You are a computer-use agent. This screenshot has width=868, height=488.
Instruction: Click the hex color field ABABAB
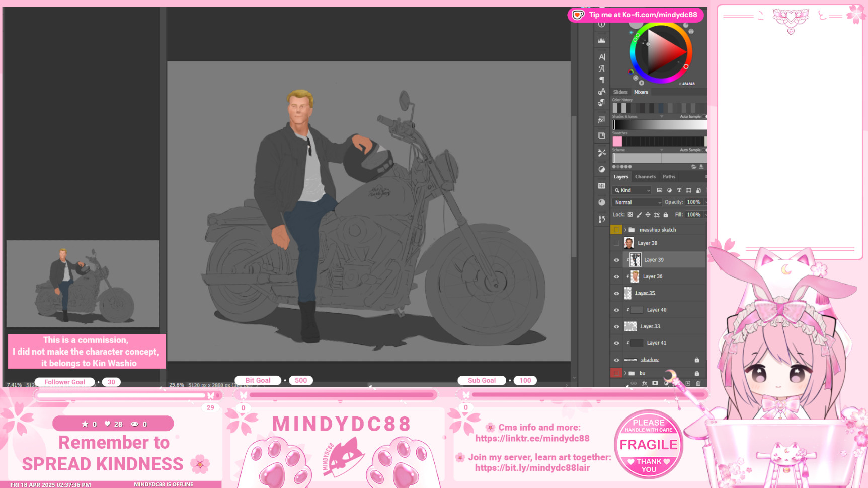[x=688, y=84]
